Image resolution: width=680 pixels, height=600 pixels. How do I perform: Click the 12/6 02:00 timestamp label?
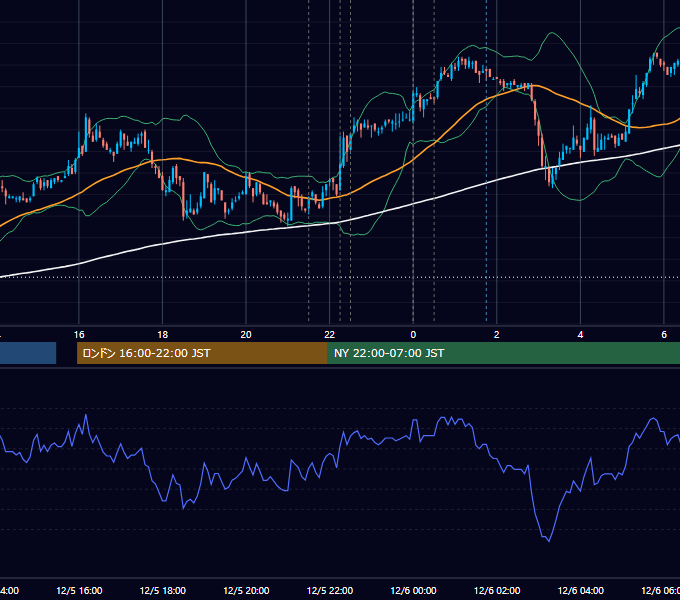click(x=497, y=591)
